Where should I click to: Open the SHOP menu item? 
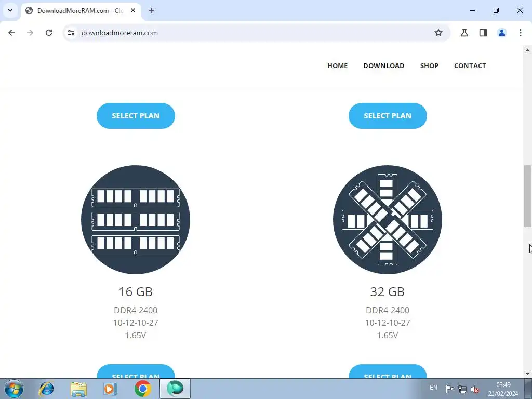click(429, 66)
